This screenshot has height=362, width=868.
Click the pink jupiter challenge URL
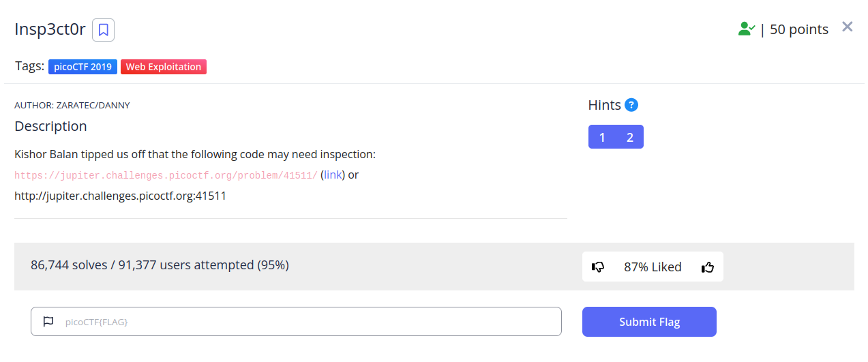166,176
